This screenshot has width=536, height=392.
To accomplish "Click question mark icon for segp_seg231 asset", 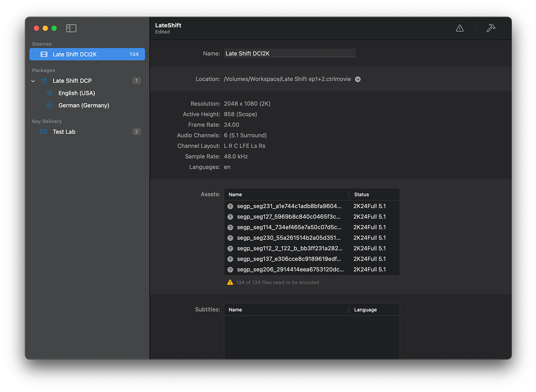I will [230, 206].
